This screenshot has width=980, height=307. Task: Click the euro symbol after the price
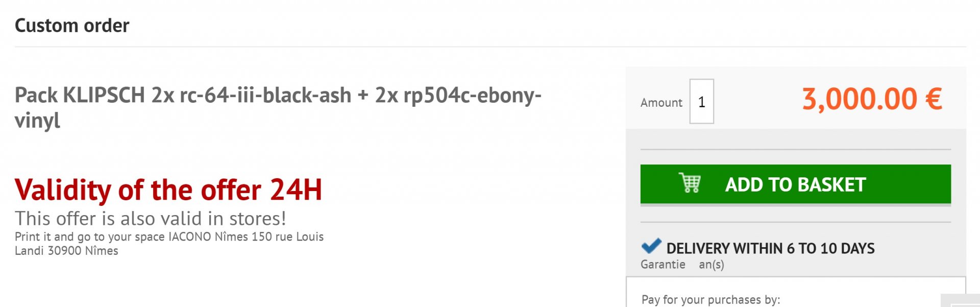pyautogui.click(x=934, y=99)
